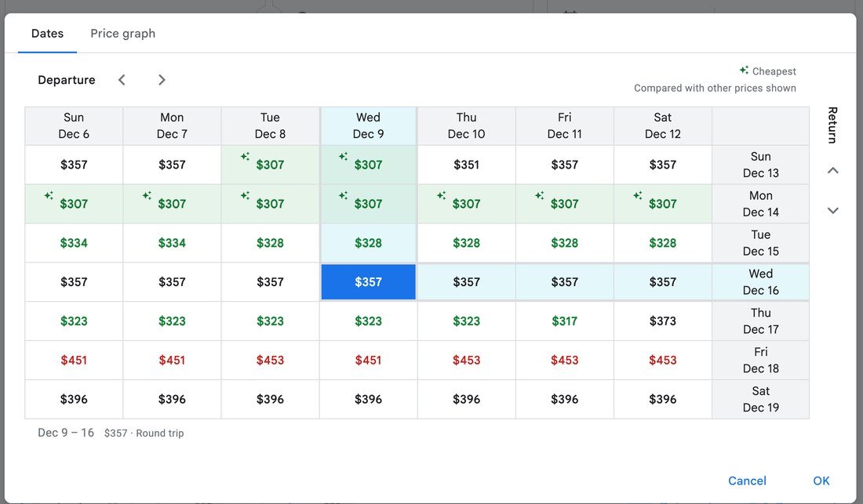Screen dimensions: 863x504
Task: Click the Tue Dec 8 column header
Action: 270,126
